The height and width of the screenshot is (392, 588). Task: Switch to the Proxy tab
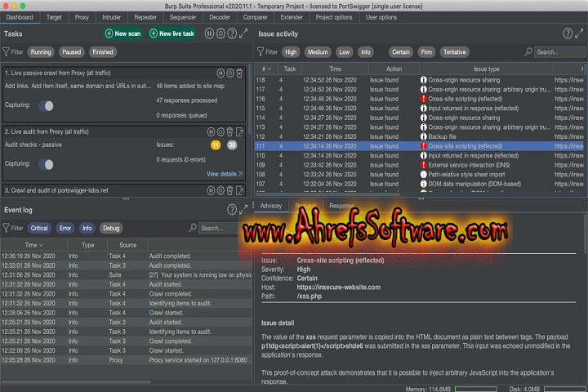[x=82, y=17]
